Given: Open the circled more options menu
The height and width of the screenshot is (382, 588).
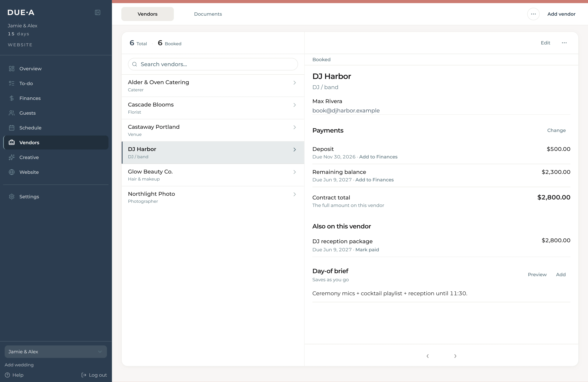Looking at the screenshot, I should pyautogui.click(x=533, y=14).
